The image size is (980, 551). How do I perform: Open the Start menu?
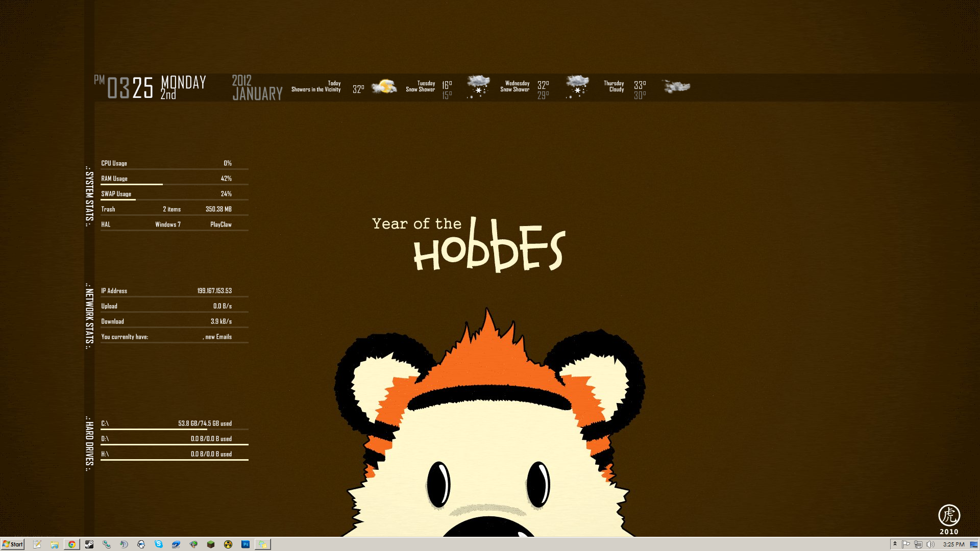coord(13,544)
